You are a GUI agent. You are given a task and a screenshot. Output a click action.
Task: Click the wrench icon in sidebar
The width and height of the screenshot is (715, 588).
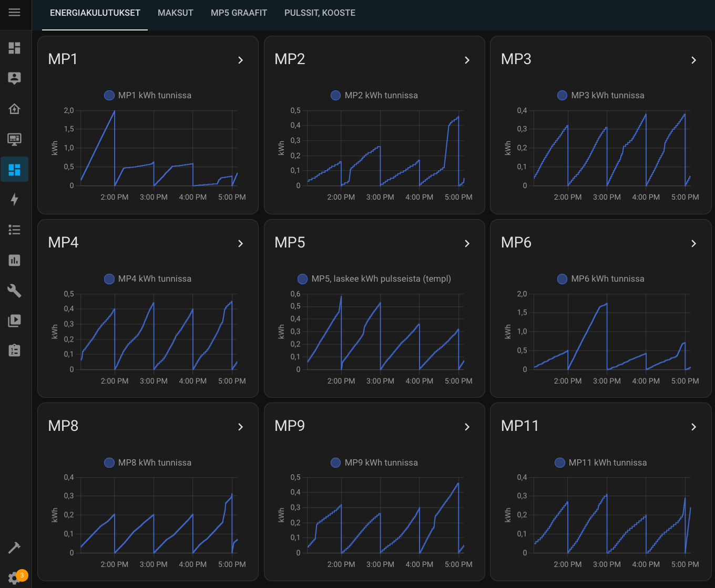[x=15, y=290]
